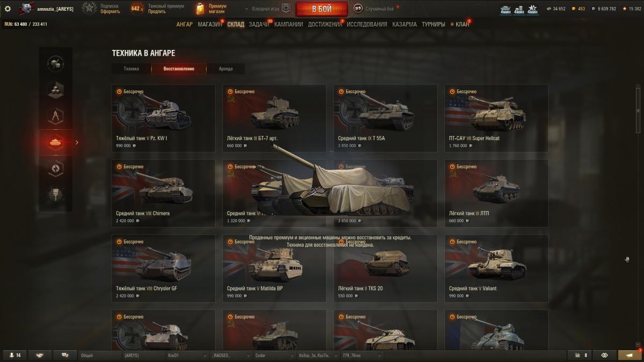The width and height of the screenshot is (644, 362).
Task: Open the Premium shop icon
Action: (200, 9)
